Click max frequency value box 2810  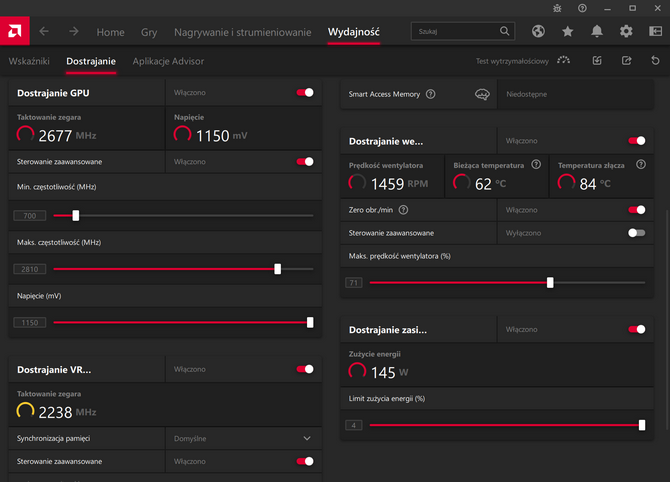tap(29, 269)
